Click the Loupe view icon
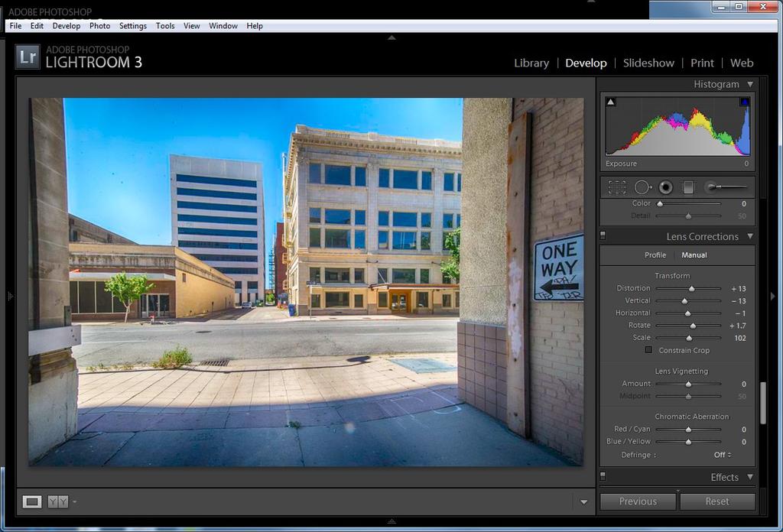The width and height of the screenshot is (783, 532). pyautogui.click(x=32, y=501)
